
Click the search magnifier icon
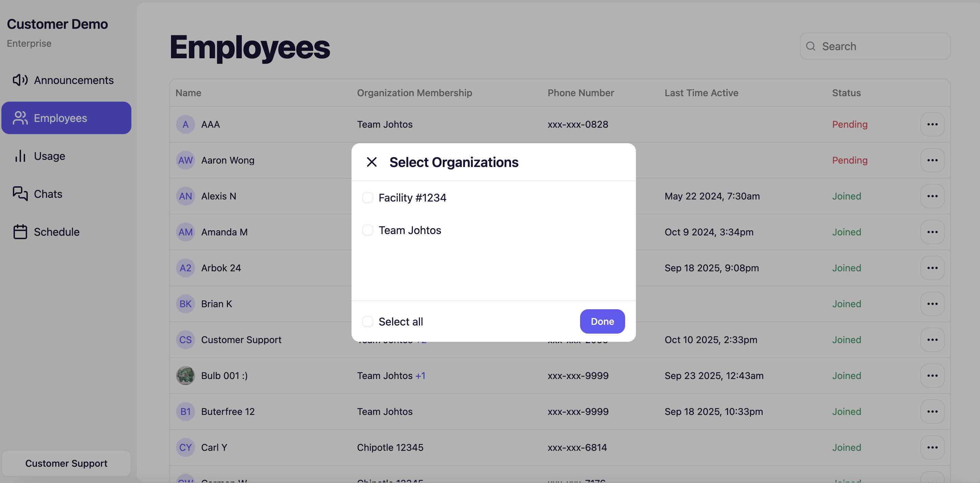[810, 46]
